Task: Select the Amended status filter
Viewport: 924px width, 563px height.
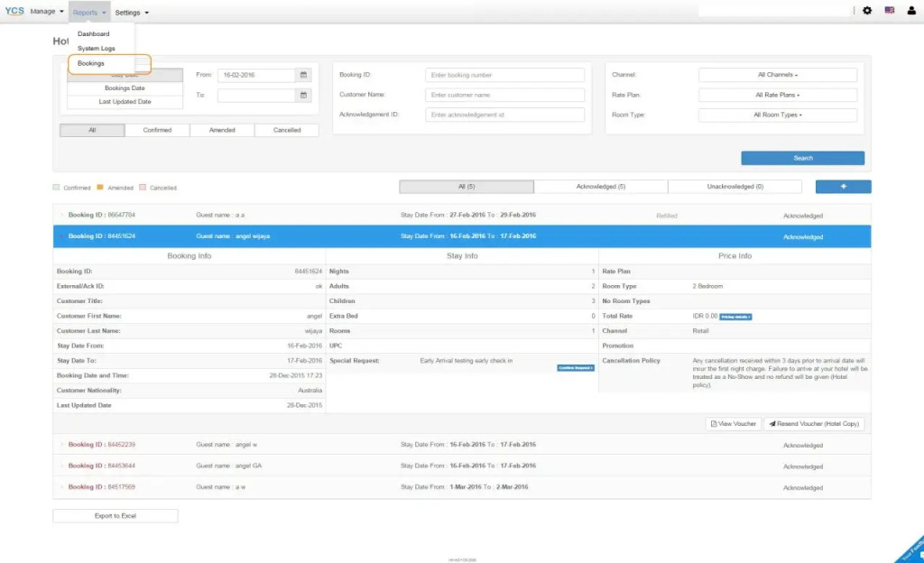Action: 222,130
